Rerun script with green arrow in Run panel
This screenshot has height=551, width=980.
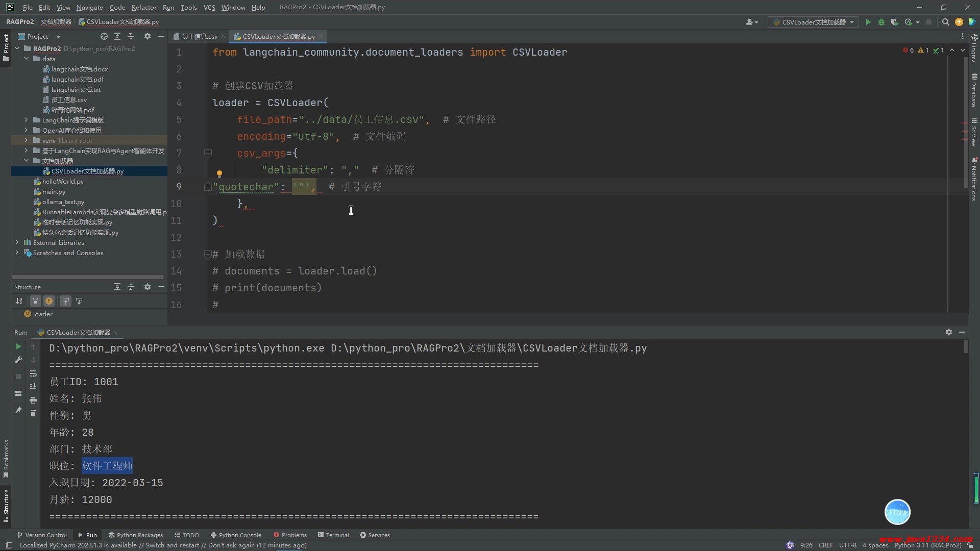click(x=18, y=346)
